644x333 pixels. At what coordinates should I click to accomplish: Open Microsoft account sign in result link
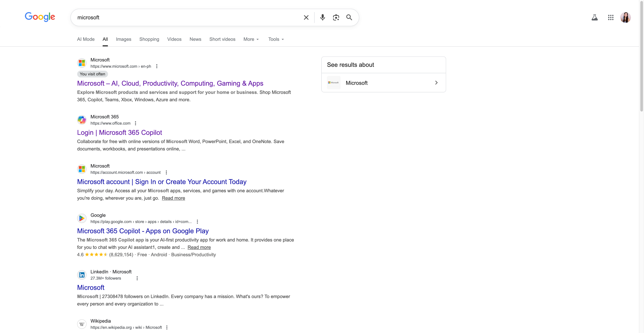point(162,182)
